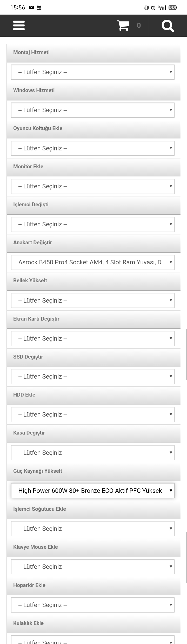Tap the search magnifier icon
The width and height of the screenshot is (187, 644).
tap(168, 25)
